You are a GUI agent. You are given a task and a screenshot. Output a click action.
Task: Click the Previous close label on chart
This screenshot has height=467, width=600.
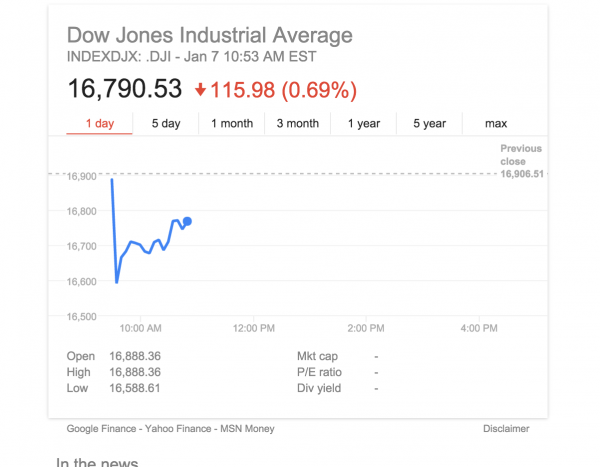[521, 154]
